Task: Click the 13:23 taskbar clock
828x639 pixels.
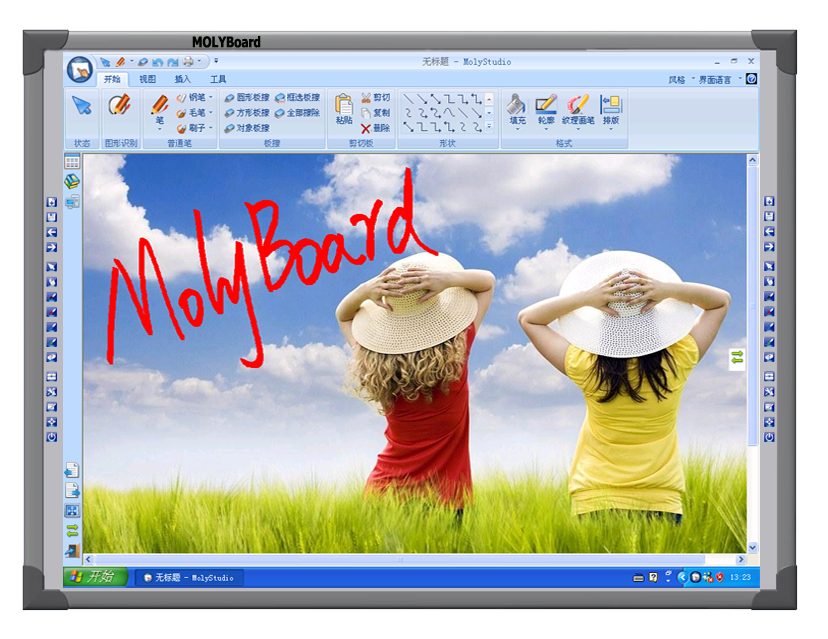Action: pos(740,577)
